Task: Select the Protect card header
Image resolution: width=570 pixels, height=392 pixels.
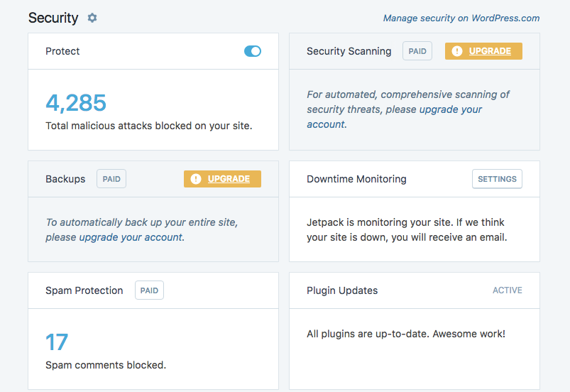Action: (153, 51)
